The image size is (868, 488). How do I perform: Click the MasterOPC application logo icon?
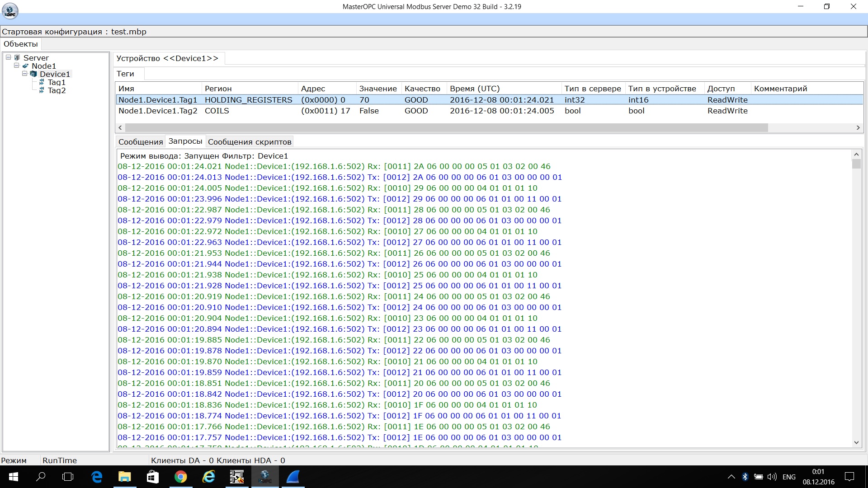click(x=10, y=10)
